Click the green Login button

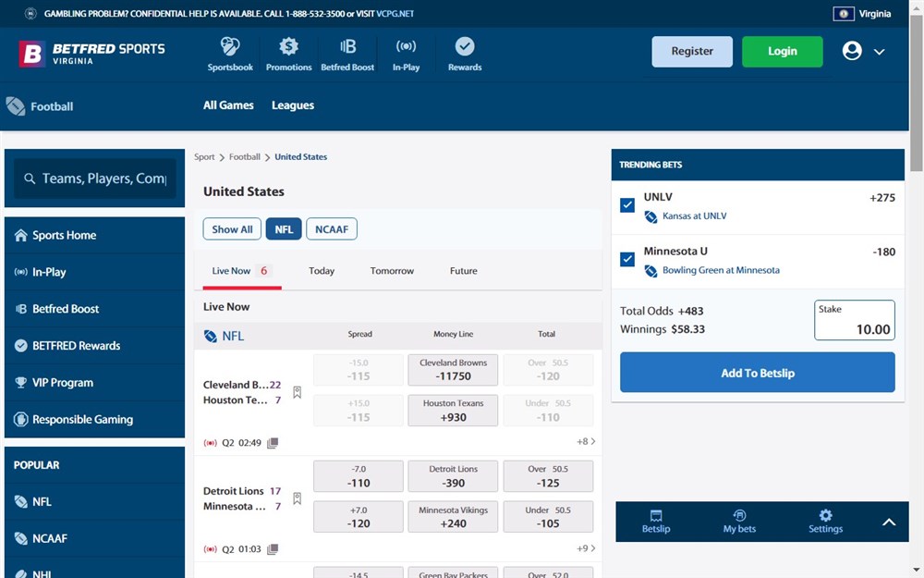click(x=782, y=51)
